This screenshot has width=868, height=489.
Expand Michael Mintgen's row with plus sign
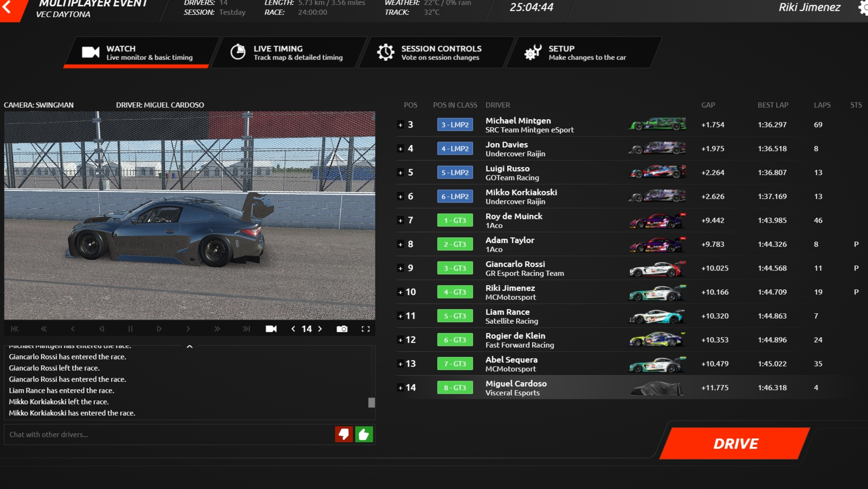[400, 125]
